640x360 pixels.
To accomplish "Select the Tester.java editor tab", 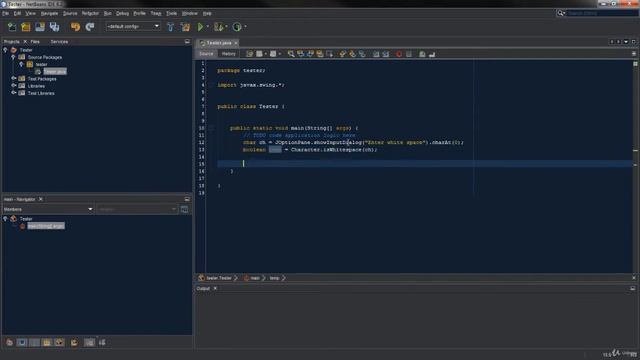I will click(x=219, y=43).
